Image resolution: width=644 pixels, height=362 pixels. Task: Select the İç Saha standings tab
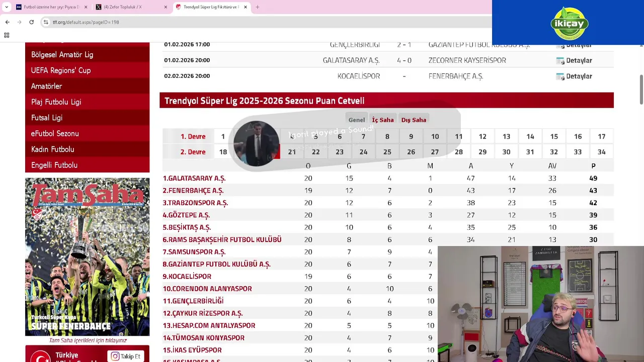(x=383, y=120)
